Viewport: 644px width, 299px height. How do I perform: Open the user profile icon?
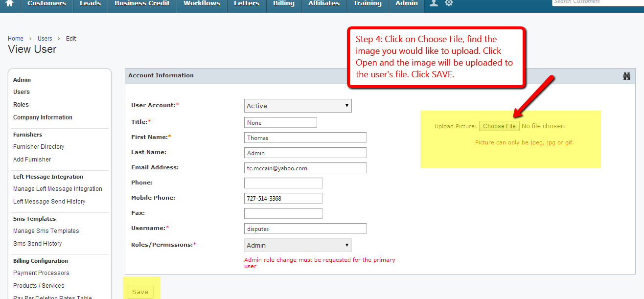point(433,3)
